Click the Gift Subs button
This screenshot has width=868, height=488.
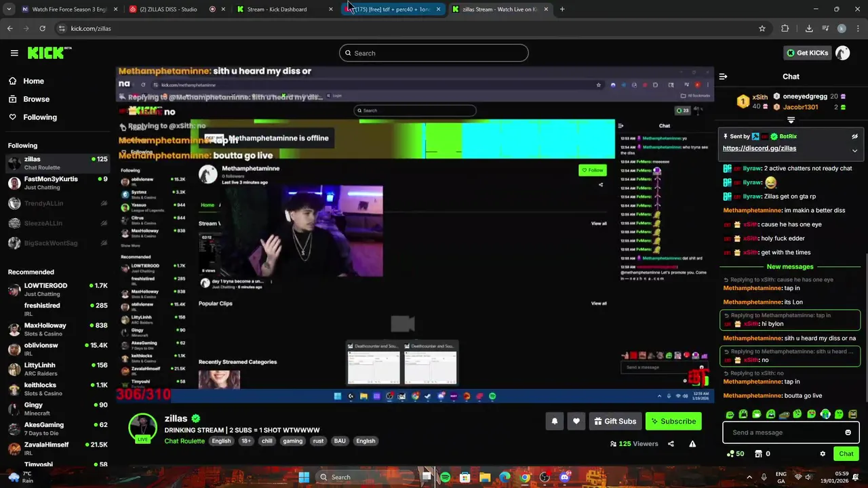(x=615, y=422)
